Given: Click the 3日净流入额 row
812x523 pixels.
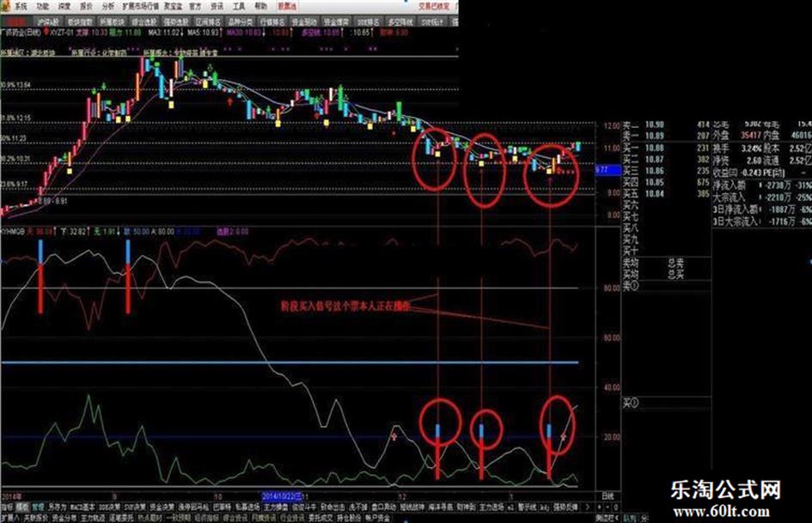Looking at the screenshot, I should pos(762,210).
